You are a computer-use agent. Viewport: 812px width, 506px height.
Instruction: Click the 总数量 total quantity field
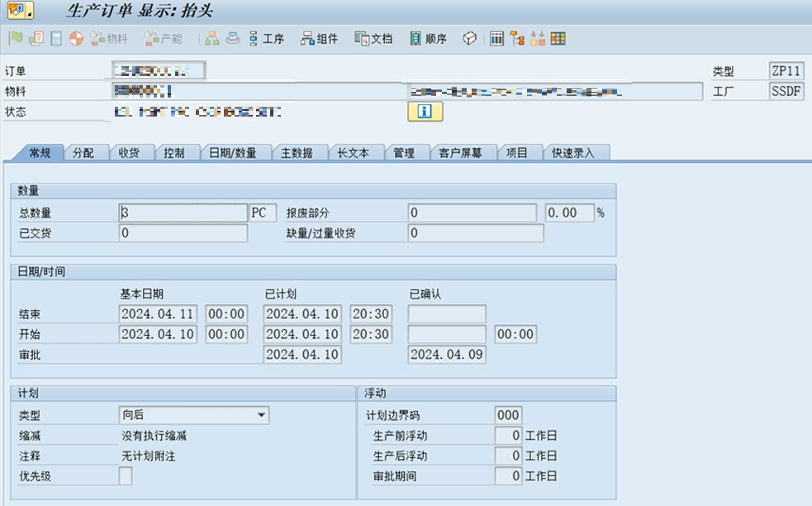[x=183, y=213]
